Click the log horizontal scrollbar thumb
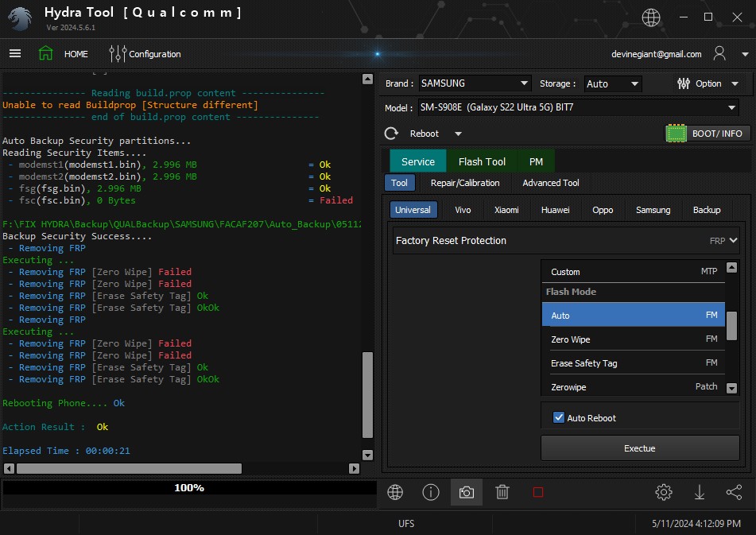 tap(129, 468)
